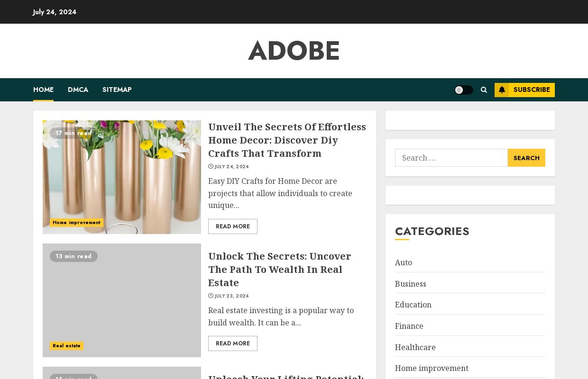Click the yellow Search button
The image size is (588, 379).
pos(526,158)
